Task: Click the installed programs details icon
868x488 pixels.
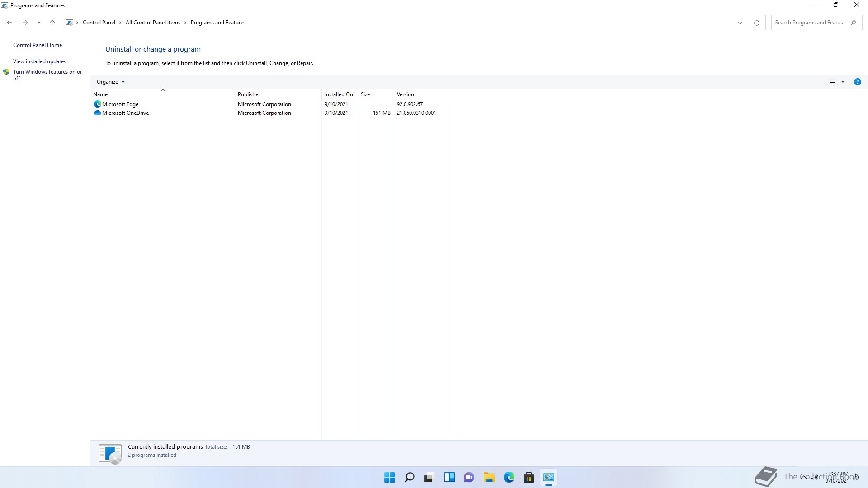Action: click(110, 454)
